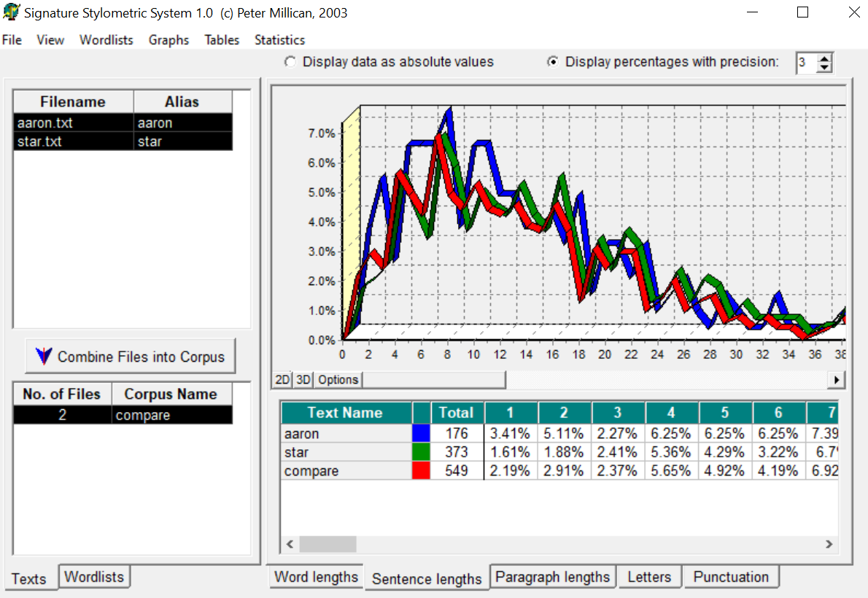
Task: Switch to the Punctuation tab
Action: pyautogui.click(x=731, y=576)
